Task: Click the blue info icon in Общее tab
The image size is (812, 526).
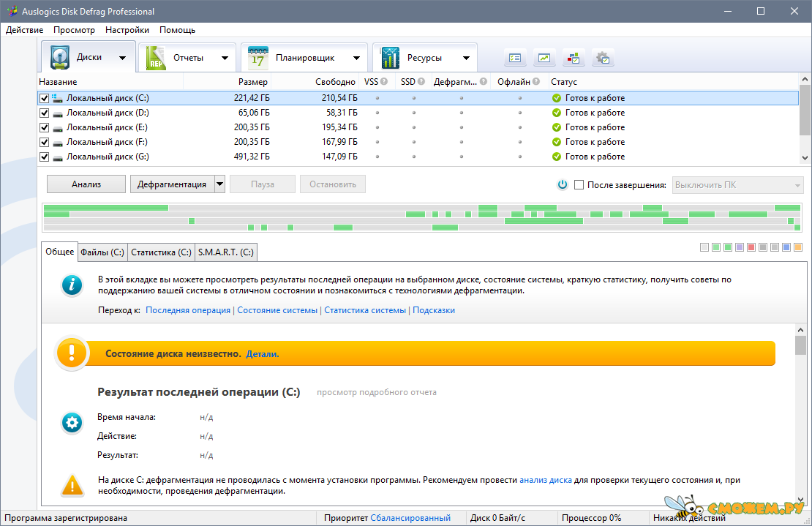Action: (x=72, y=285)
